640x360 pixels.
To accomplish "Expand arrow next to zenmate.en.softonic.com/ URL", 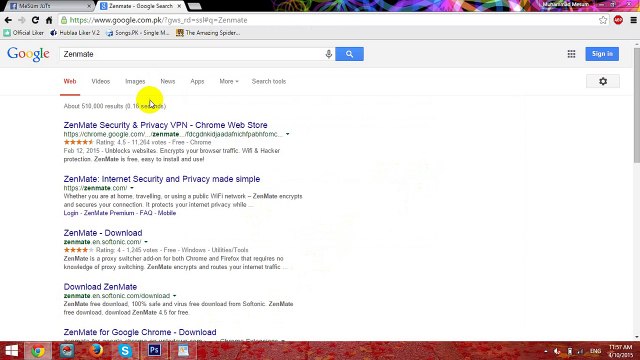I will [x=146, y=242].
